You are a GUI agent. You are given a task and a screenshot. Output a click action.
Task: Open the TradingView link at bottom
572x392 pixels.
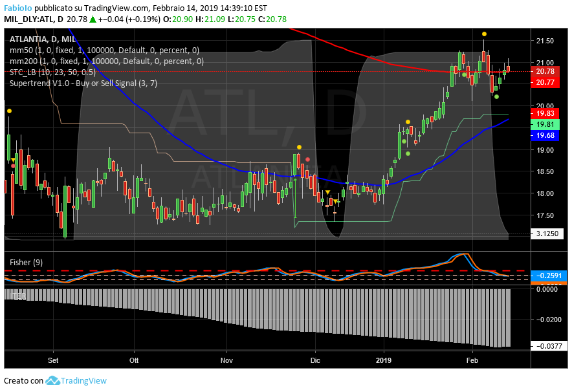point(83,381)
